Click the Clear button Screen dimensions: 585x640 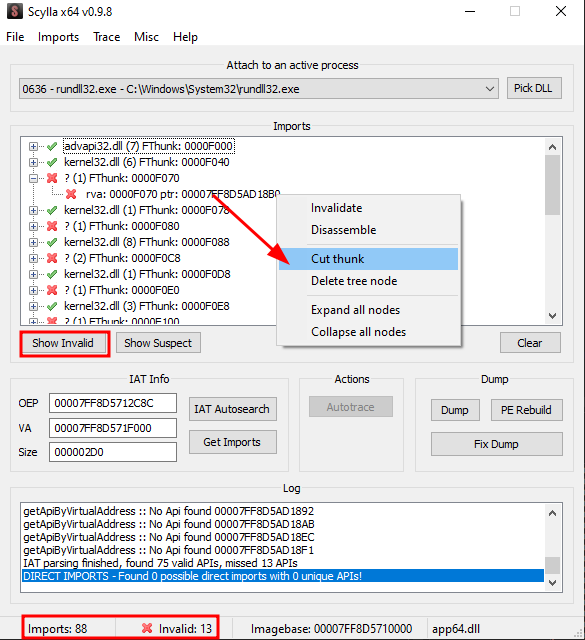click(530, 343)
